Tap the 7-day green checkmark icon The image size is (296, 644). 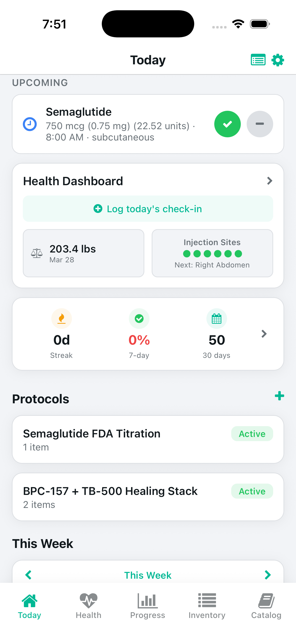pyautogui.click(x=139, y=319)
